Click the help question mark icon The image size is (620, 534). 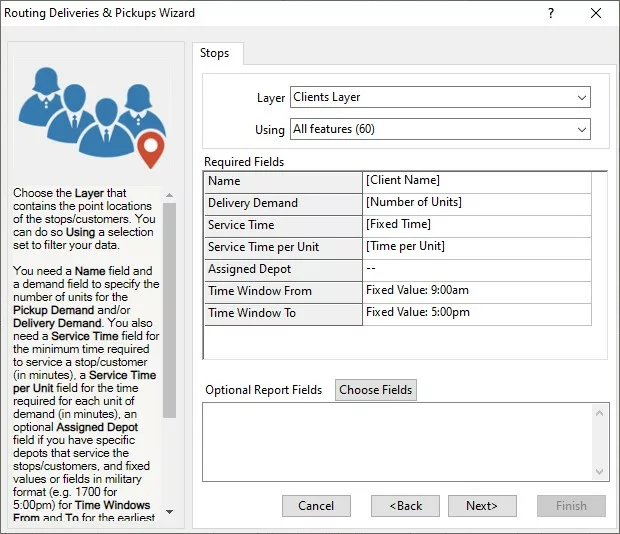coord(551,14)
